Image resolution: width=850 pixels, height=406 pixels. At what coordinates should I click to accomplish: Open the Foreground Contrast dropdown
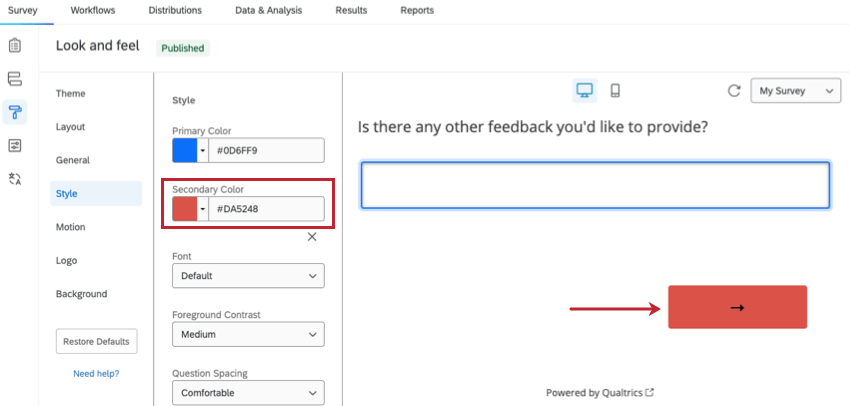(x=248, y=334)
